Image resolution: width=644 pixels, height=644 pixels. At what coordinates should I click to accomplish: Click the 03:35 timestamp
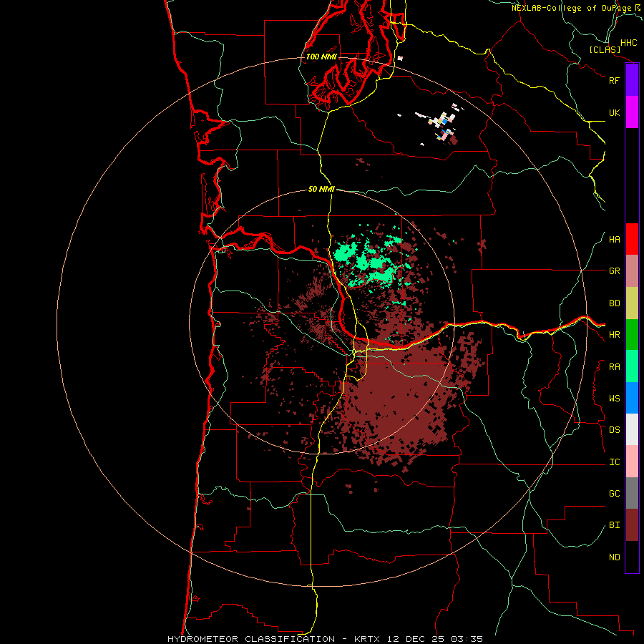(469, 639)
